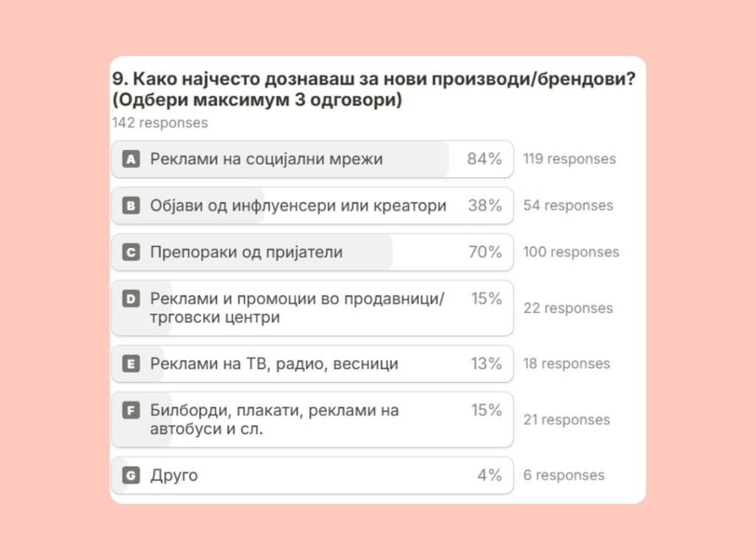Click the letter F badge icon
Image resolution: width=756 pixels, height=560 pixels.
coord(131,410)
